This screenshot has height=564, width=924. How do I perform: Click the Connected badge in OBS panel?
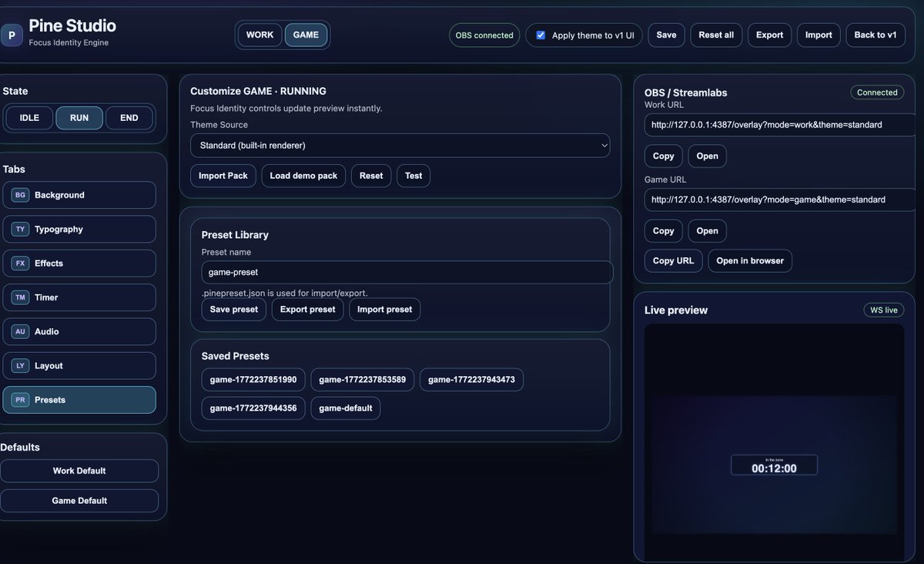pyautogui.click(x=877, y=92)
